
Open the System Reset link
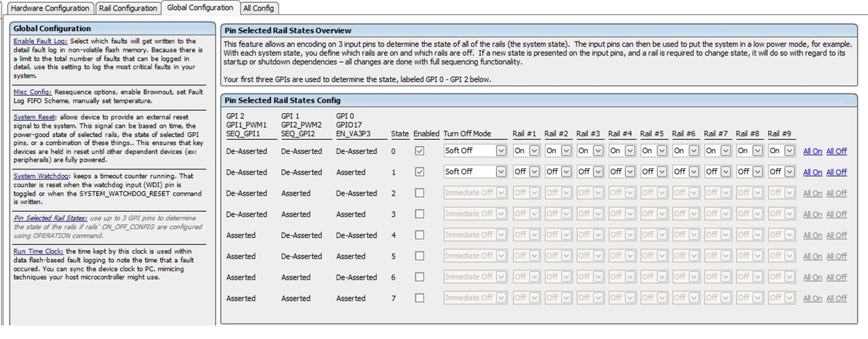click(x=35, y=117)
